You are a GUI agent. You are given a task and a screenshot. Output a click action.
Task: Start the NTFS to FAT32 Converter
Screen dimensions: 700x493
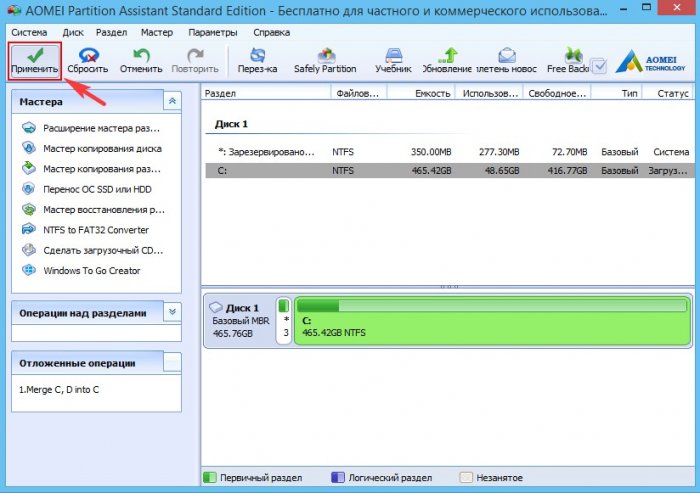click(96, 229)
